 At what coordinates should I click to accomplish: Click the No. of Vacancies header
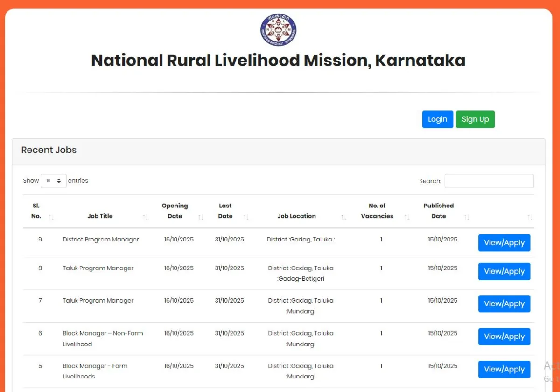(x=377, y=211)
